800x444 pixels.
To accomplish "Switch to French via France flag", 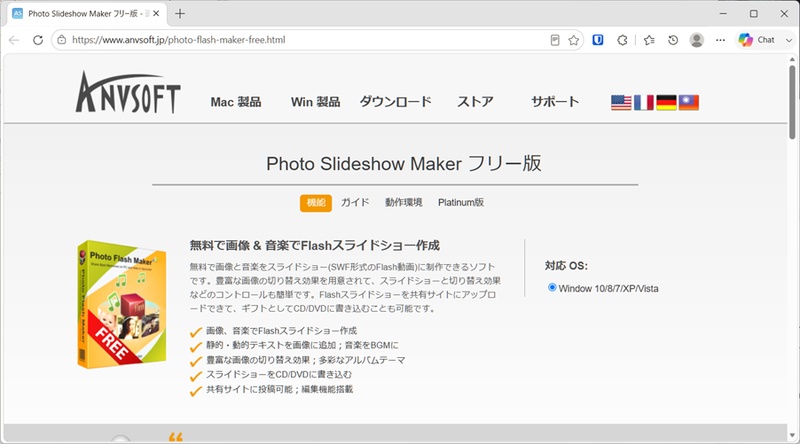I will click(x=643, y=103).
